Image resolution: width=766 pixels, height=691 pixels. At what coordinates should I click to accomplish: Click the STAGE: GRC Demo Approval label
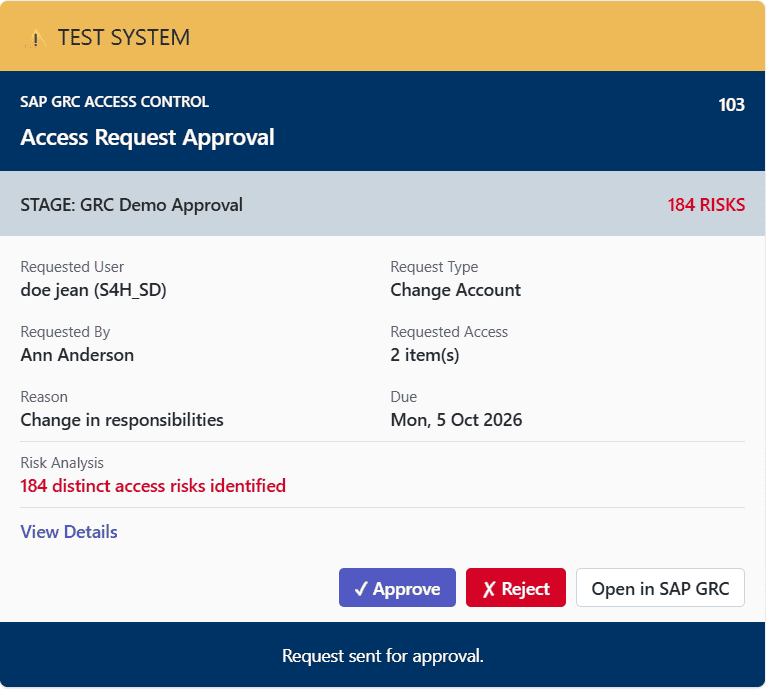pyautogui.click(x=131, y=205)
